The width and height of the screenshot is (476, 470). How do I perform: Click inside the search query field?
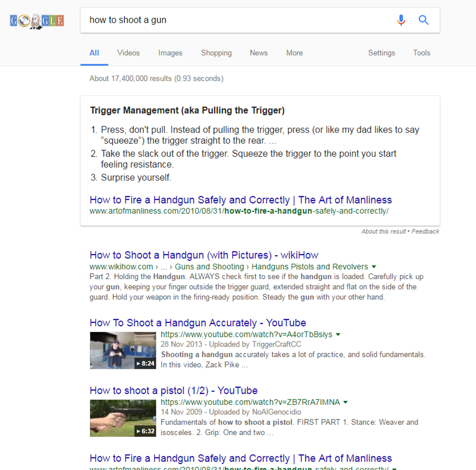pyautogui.click(x=233, y=20)
